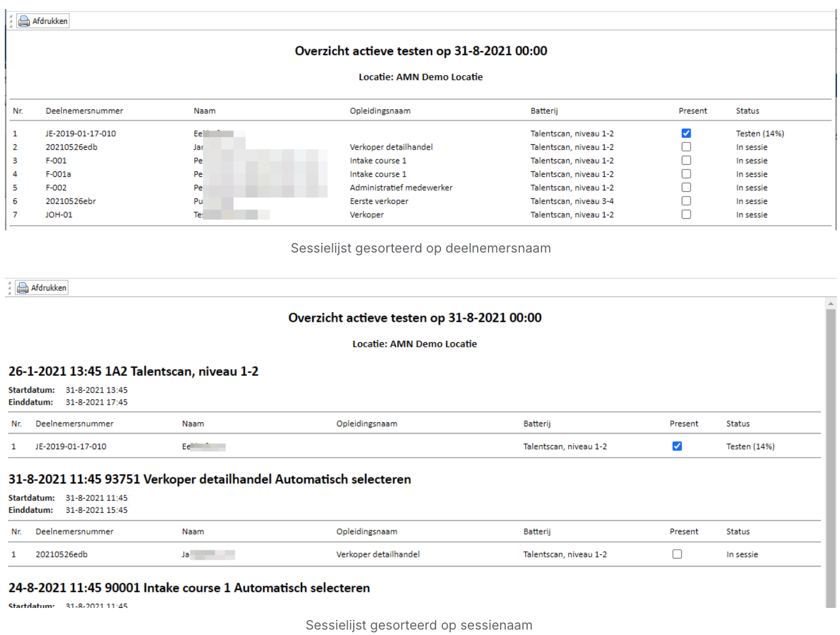Enable Present for 20210526ebr

[686, 201]
